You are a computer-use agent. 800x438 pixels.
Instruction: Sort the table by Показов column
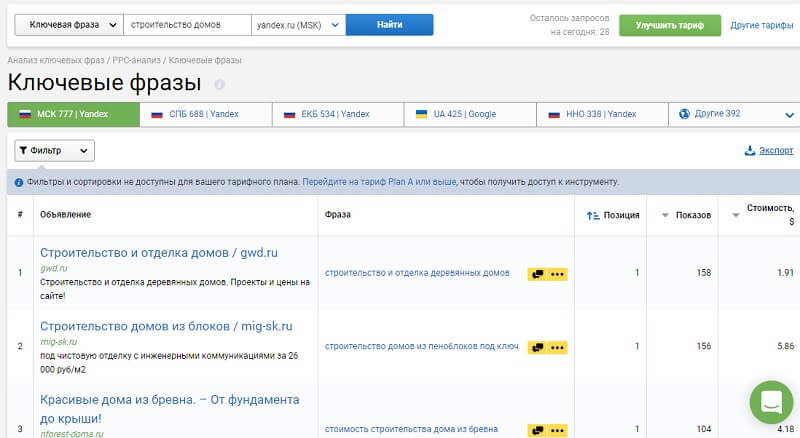click(685, 215)
